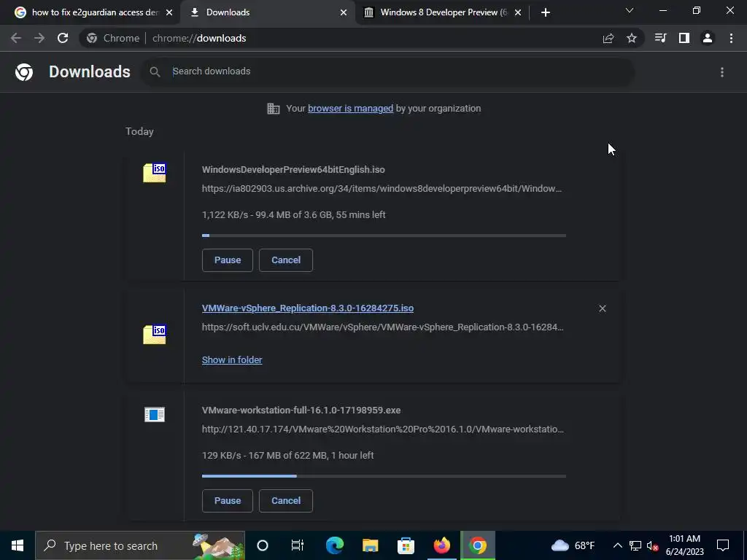Click the archive.org source URL text
Image resolution: width=747 pixels, height=560 pixels.
click(382, 189)
